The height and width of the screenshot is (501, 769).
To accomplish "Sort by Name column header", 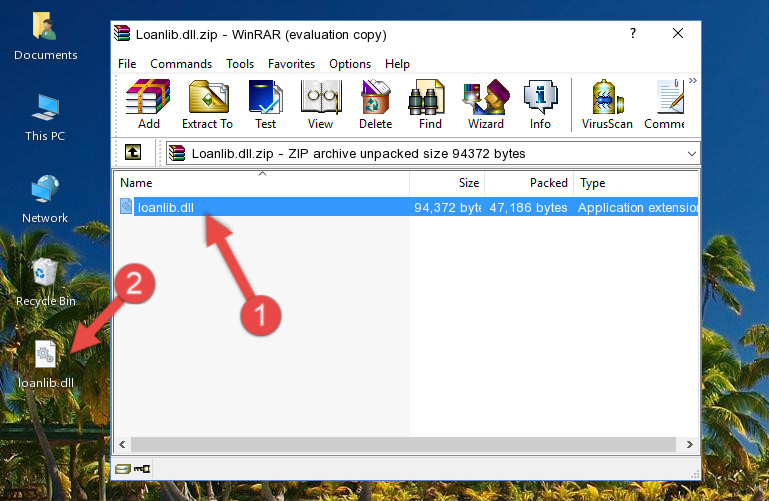I will click(x=262, y=183).
